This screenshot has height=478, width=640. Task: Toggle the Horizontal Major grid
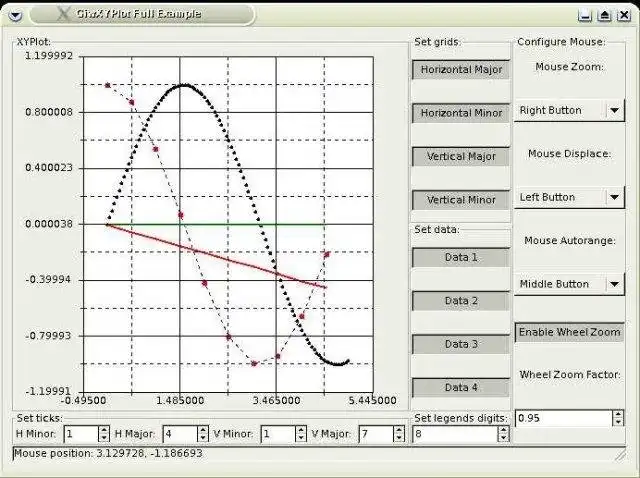tap(461, 70)
